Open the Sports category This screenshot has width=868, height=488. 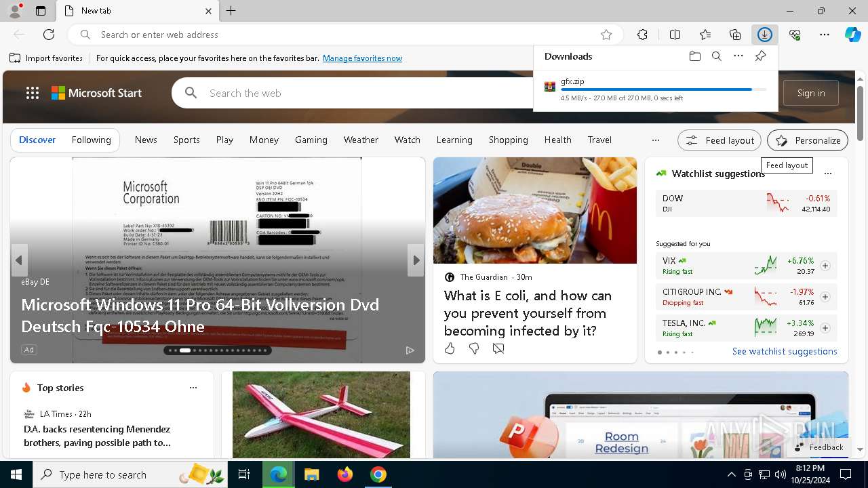186,140
